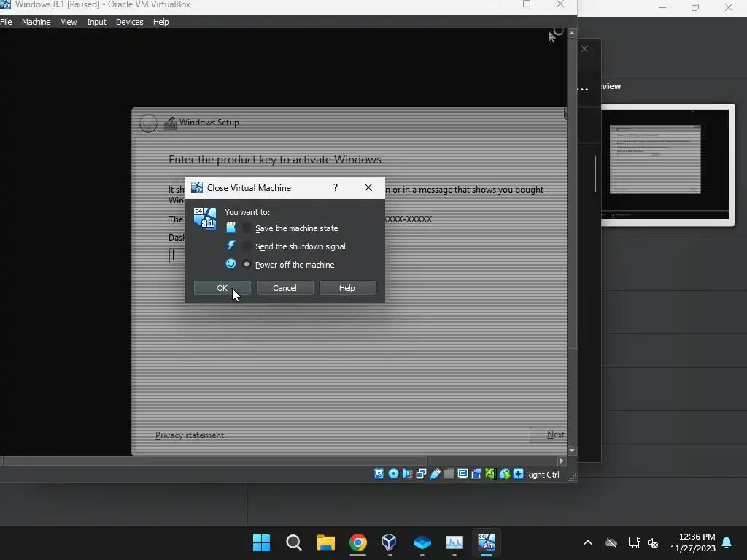Open the View menu
Image resolution: width=747 pixels, height=560 pixels.
[69, 22]
